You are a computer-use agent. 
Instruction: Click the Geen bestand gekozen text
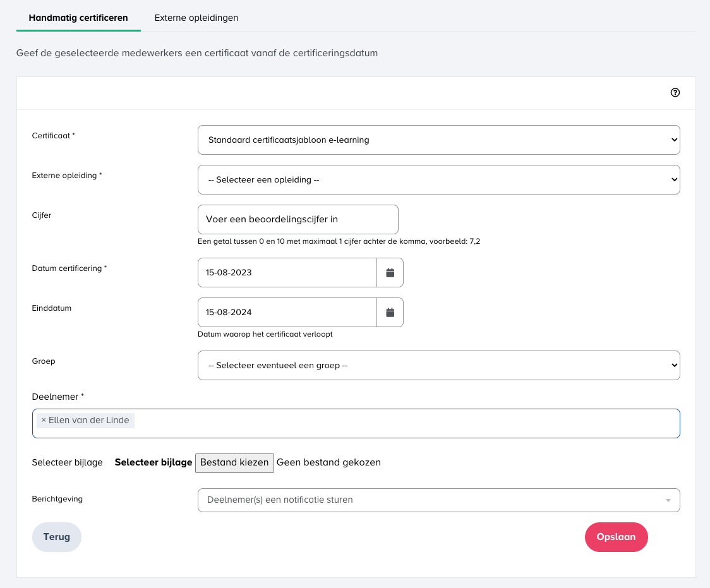[x=328, y=463]
